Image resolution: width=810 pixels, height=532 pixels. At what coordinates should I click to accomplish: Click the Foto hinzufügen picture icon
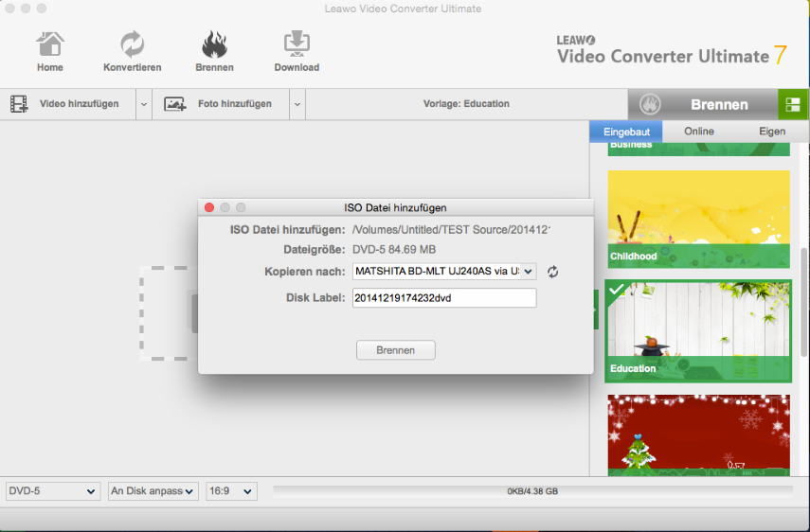click(x=175, y=104)
